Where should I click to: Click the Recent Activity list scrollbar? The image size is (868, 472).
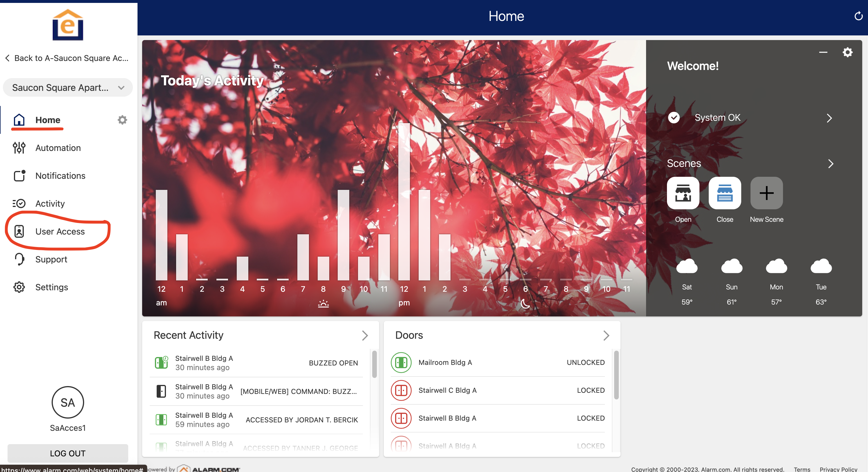[374, 364]
